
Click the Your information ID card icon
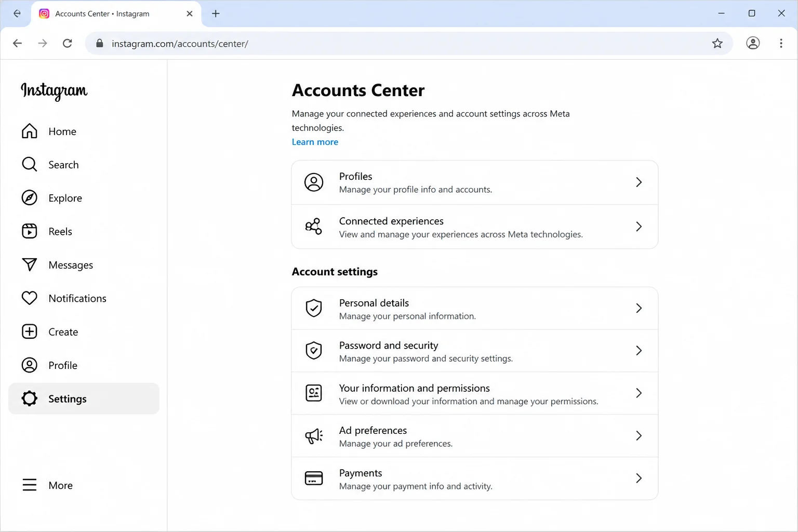pyautogui.click(x=314, y=393)
